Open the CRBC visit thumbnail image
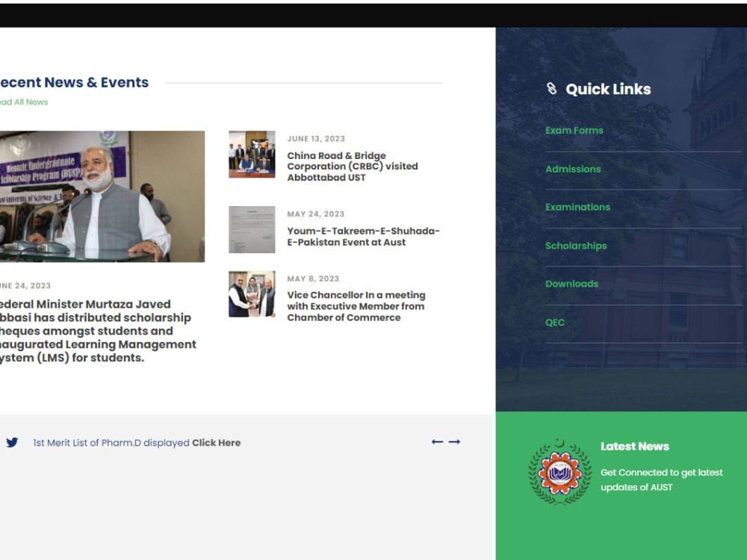Screen dimensions: 747x560 coord(252,155)
